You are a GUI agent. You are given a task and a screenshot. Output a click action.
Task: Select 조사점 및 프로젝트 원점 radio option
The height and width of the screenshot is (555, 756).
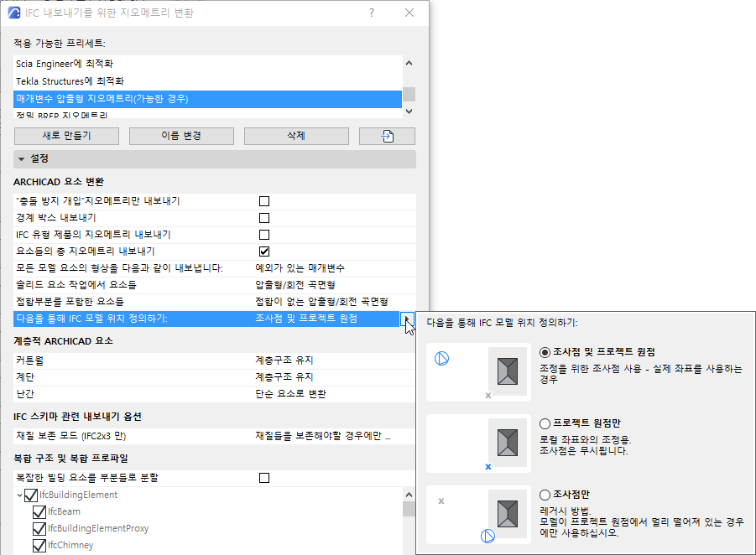545,353
